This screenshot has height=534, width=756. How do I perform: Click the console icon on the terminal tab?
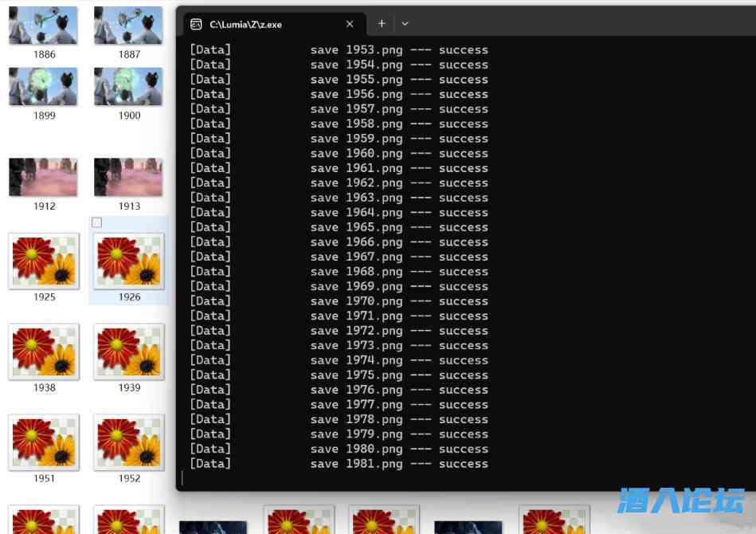pos(196,25)
